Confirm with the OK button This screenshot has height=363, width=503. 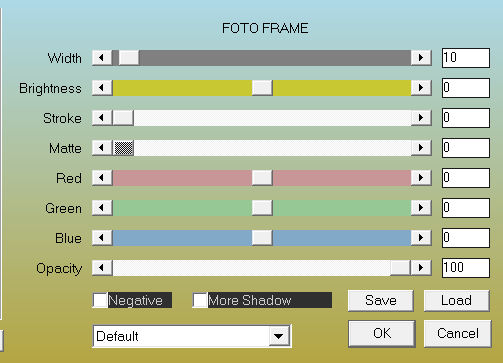382,333
